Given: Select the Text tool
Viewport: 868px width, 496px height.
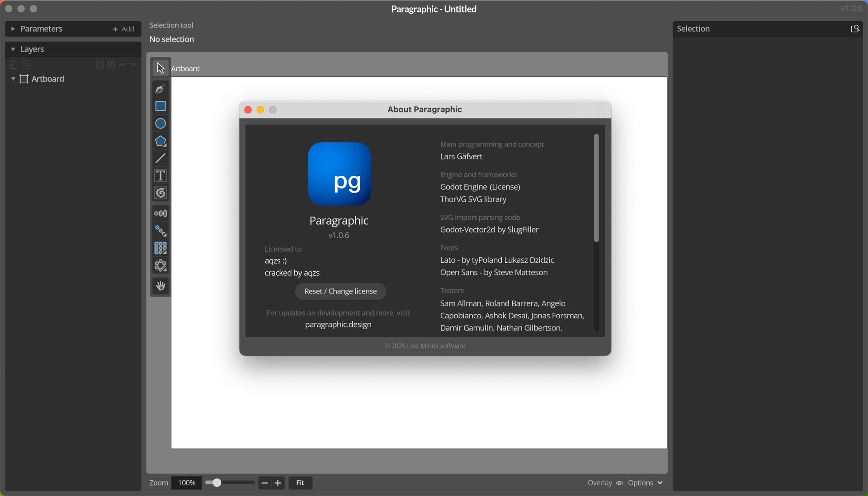Looking at the screenshot, I should [160, 175].
